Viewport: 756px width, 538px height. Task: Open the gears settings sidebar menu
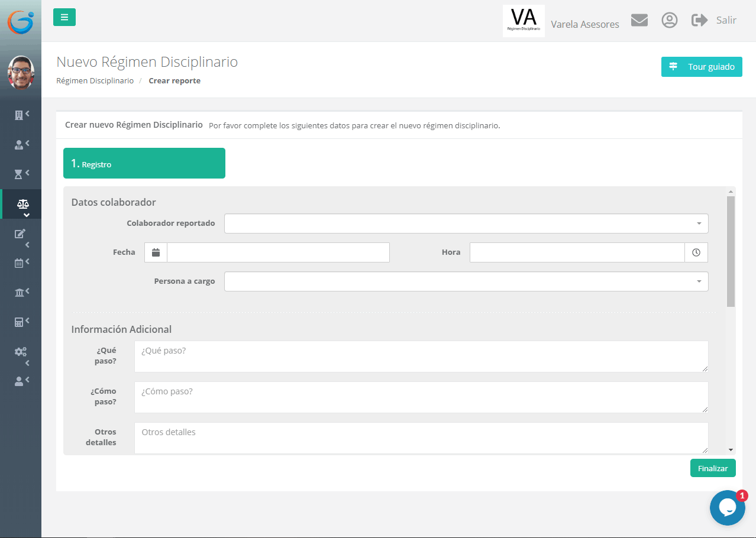coord(20,352)
